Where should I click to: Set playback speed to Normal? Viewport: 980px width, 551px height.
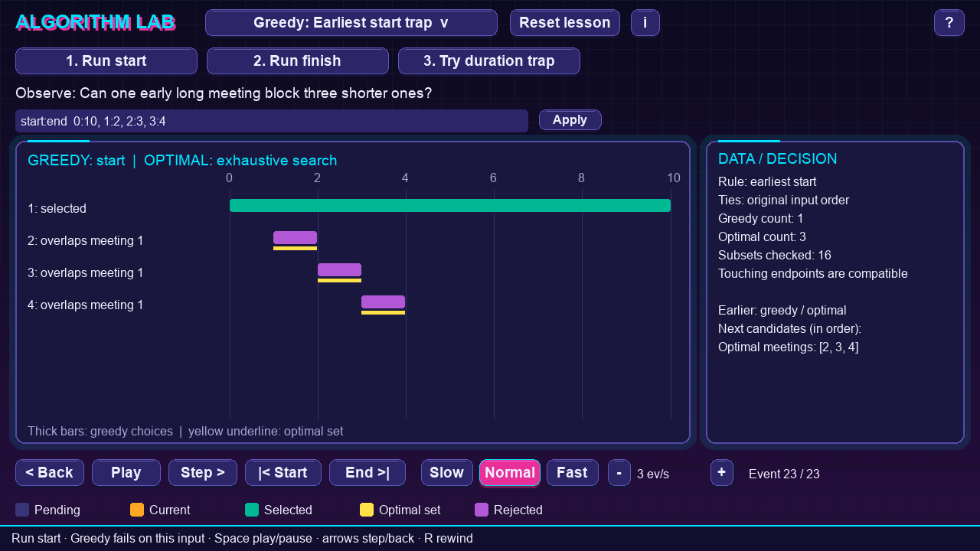coord(510,473)
